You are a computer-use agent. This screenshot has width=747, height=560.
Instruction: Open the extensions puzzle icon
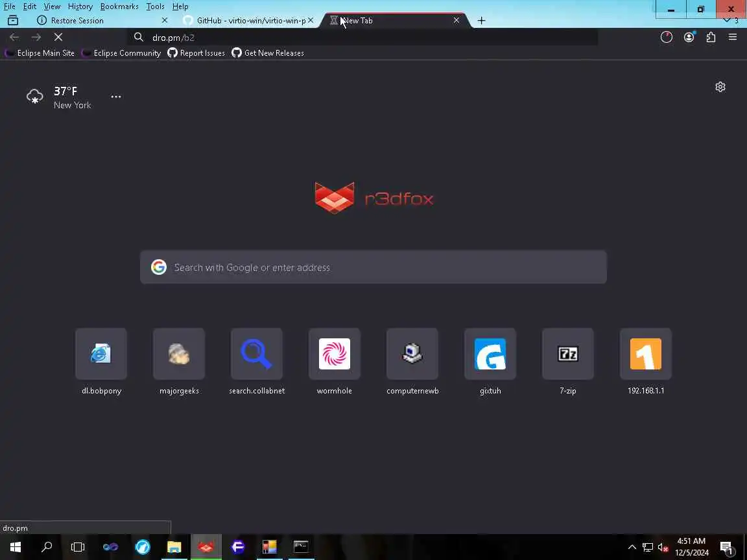coord(711,37)
